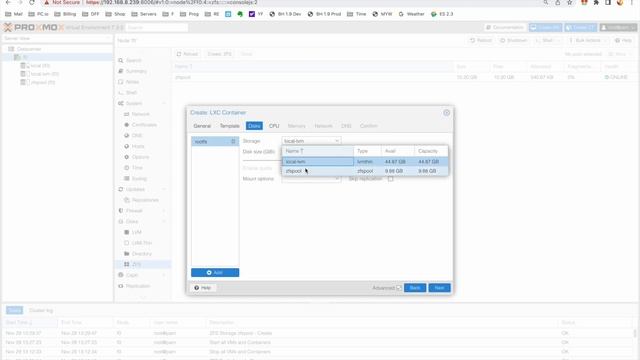Click the Documentation button
The image size is (640, 360).
tap(505, 27)
